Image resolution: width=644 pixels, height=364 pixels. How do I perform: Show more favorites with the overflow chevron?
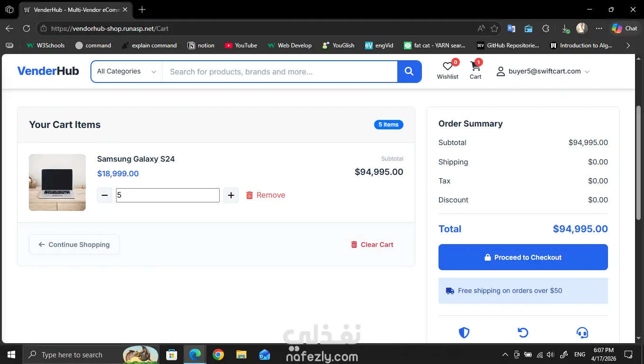[x=628, y=45]
